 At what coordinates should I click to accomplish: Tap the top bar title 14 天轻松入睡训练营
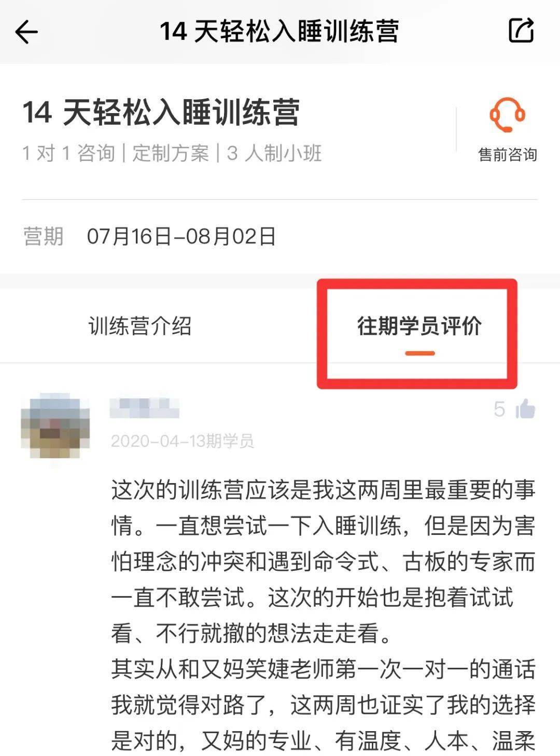(279, 31)
